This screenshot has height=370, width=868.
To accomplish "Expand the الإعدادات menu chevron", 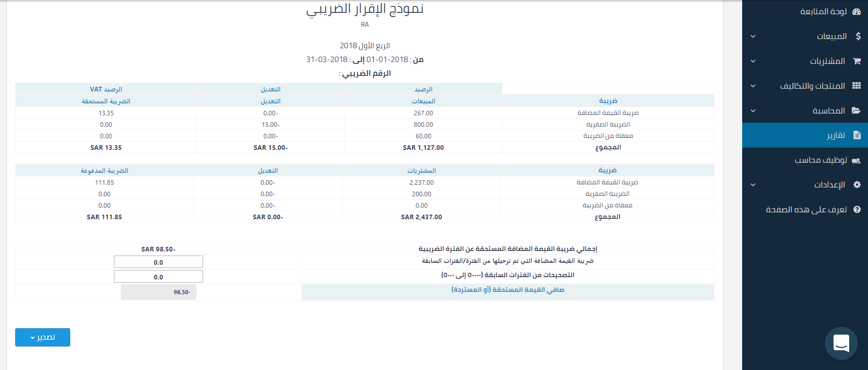I will [x=753, y=185].
